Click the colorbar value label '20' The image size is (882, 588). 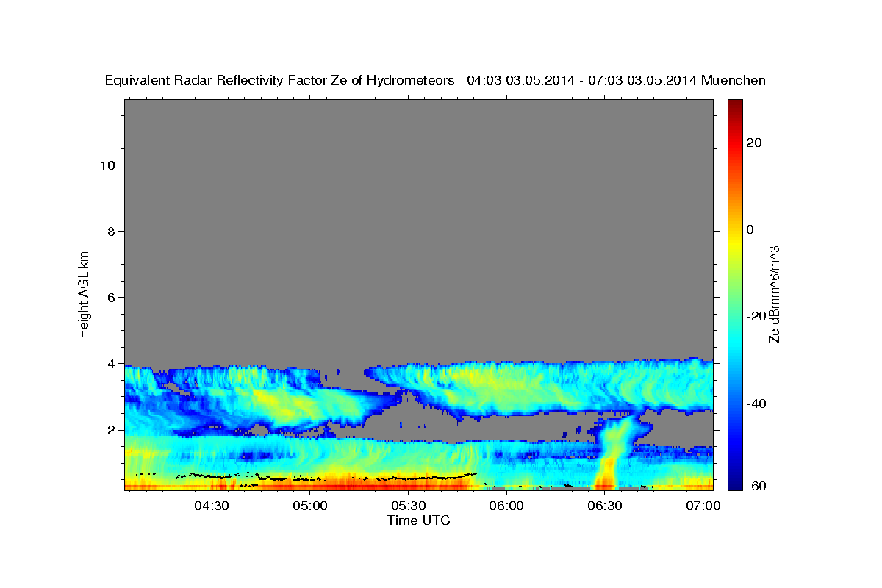753,143
